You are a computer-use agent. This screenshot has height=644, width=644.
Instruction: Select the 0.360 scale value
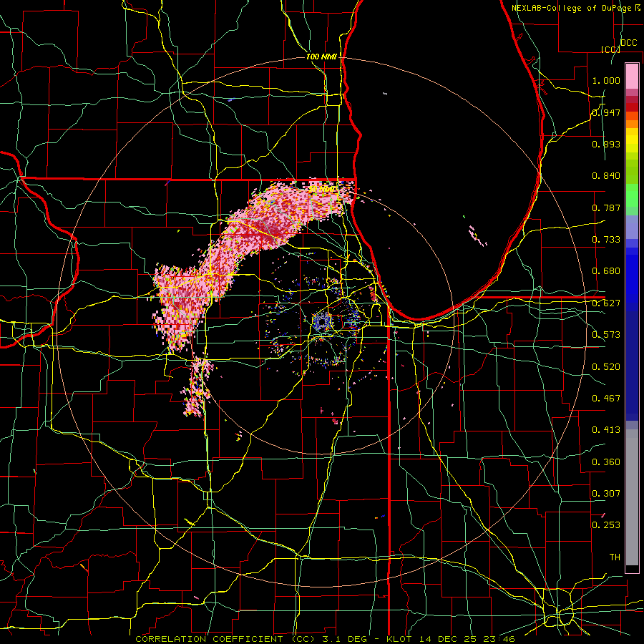click(606, 462)
